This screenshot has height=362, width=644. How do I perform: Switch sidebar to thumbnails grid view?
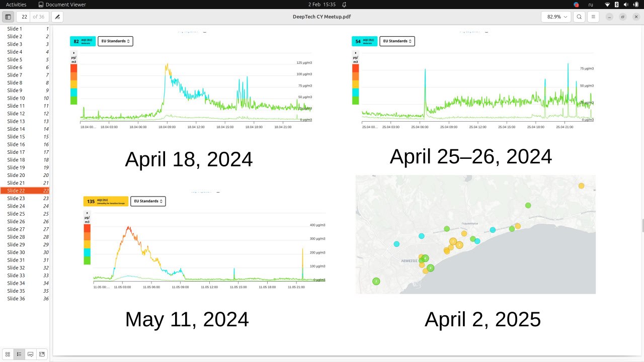(8, 354)
